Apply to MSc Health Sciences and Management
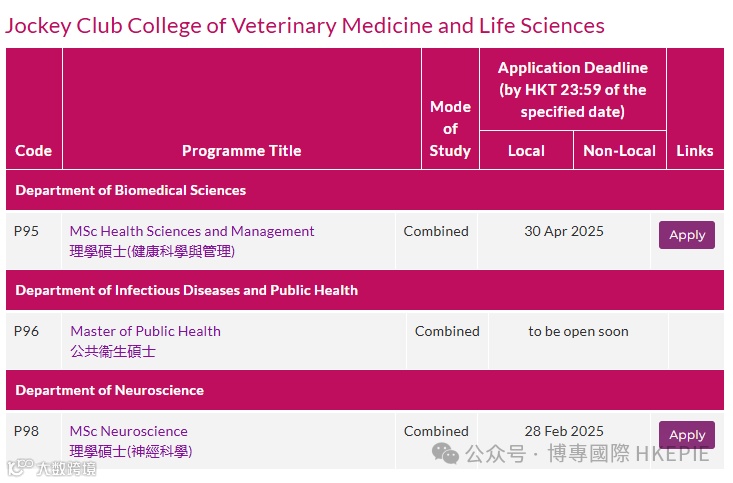 pos(686,235)
